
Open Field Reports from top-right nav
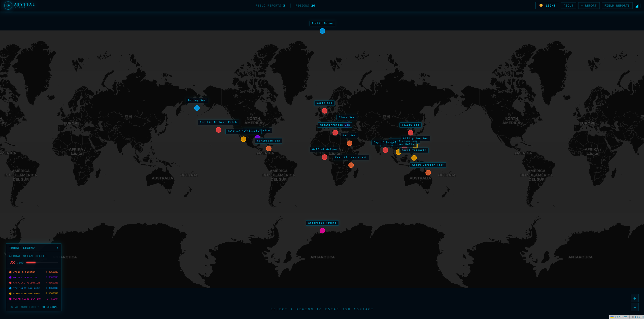point(617,6)
